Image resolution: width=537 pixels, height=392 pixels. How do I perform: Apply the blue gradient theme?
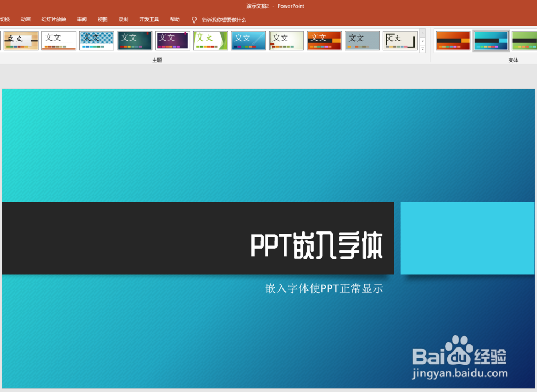pyautogui.click(x=248, y=40)
